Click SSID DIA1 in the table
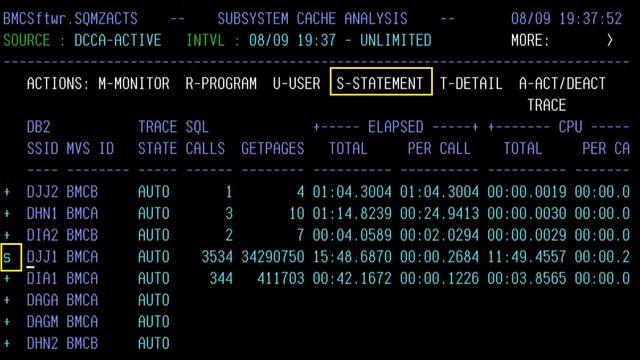 click(42, 278)
